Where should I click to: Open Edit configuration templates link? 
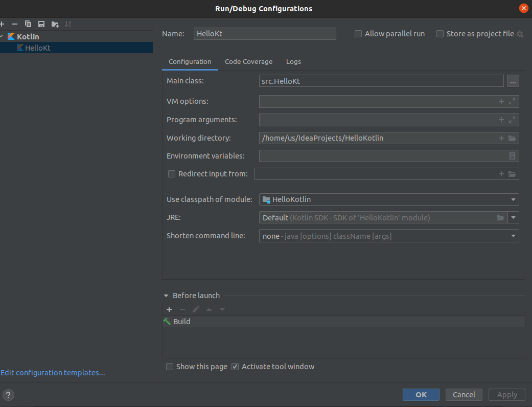point(53,373)
